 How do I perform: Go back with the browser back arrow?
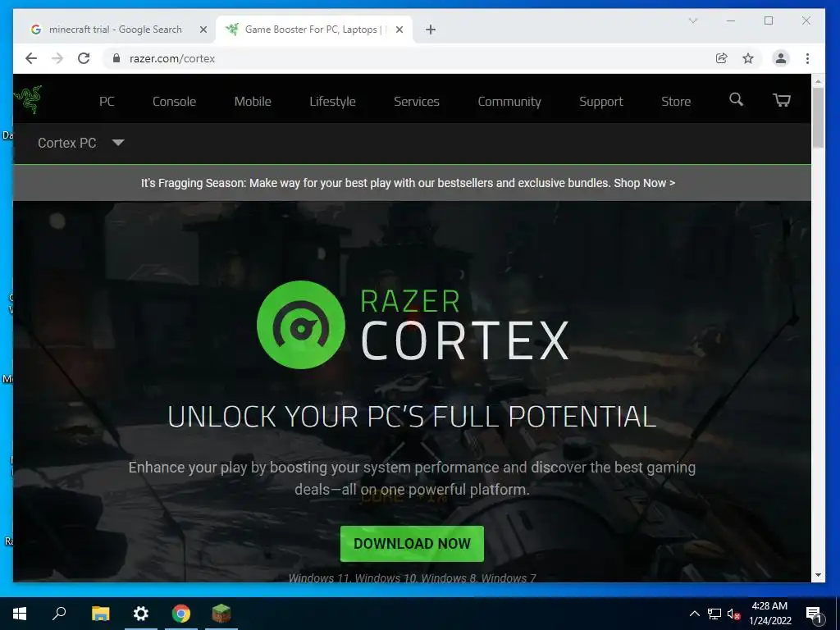31,58
